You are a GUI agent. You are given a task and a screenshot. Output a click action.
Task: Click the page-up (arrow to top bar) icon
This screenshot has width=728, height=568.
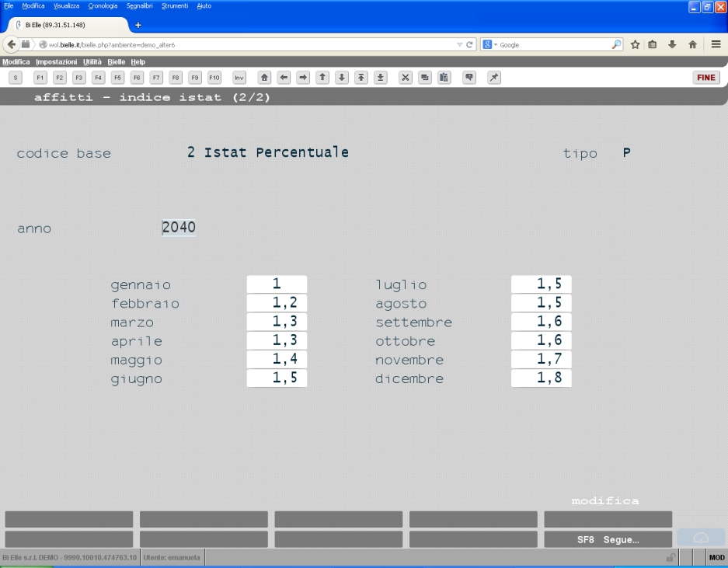(x=361, y=78)
